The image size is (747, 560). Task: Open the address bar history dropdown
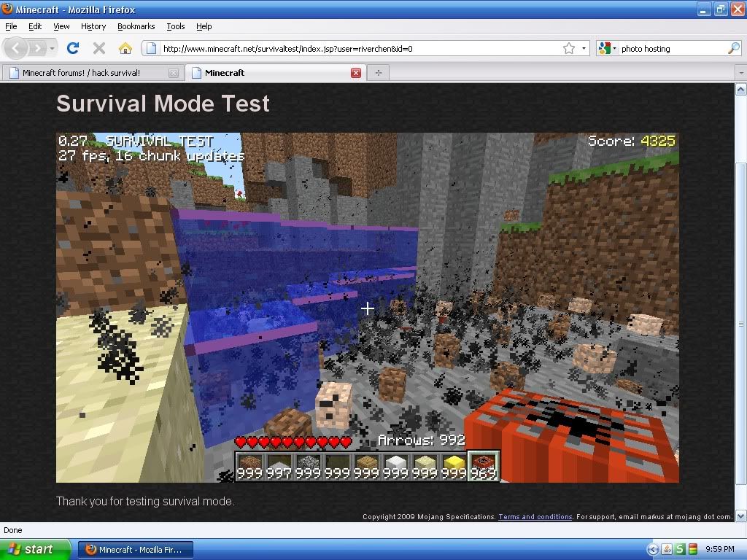click(x=584, y=48)
